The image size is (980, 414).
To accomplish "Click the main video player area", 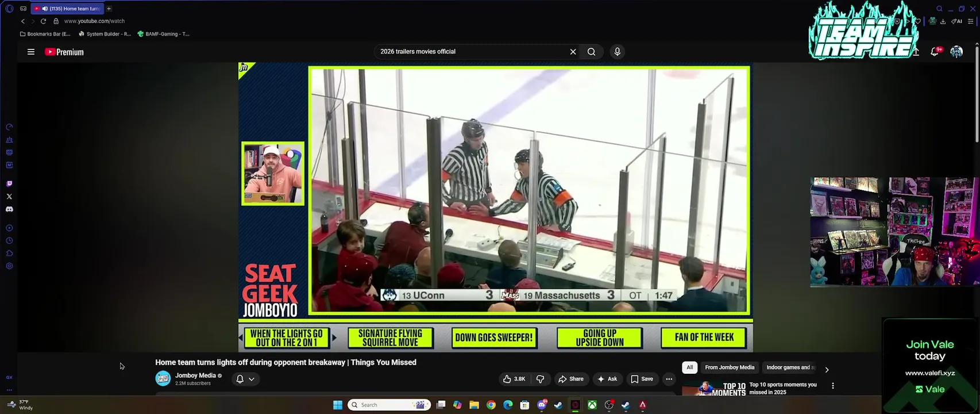I will (495, 207).
